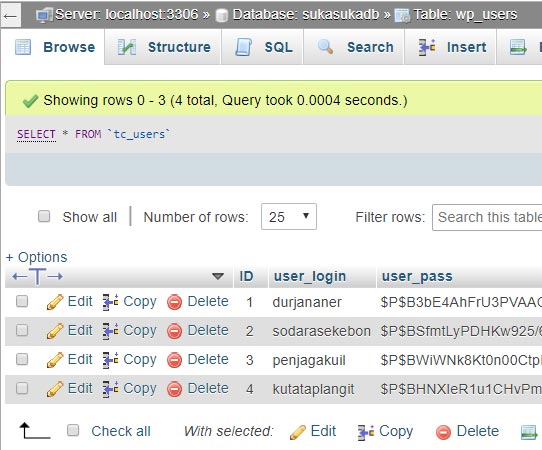Switch to the Structure tab
542x450 pixels.
163,47
